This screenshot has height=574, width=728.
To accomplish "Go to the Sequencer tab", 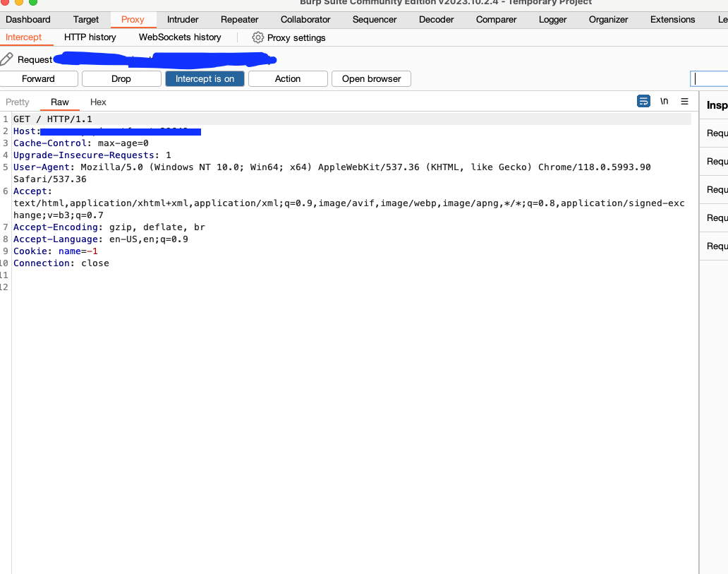I will [x=375, y=20].
